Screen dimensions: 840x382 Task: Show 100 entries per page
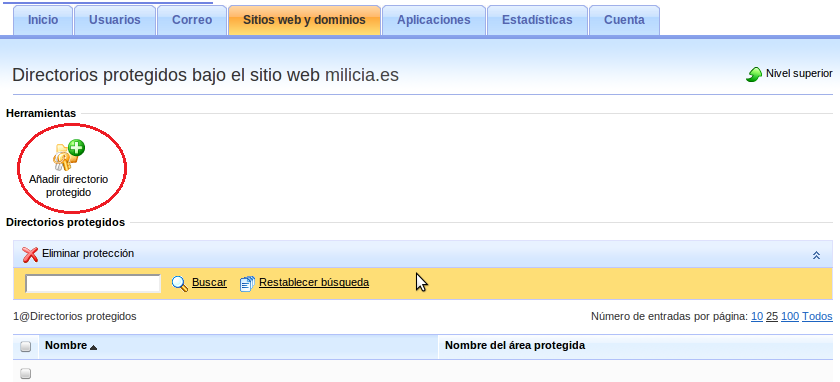coord(790,317)
